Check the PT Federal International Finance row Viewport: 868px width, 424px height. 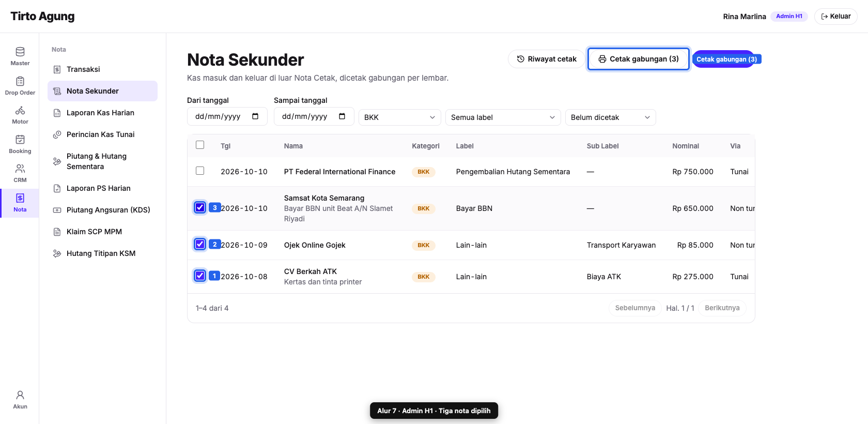(200, 171)
